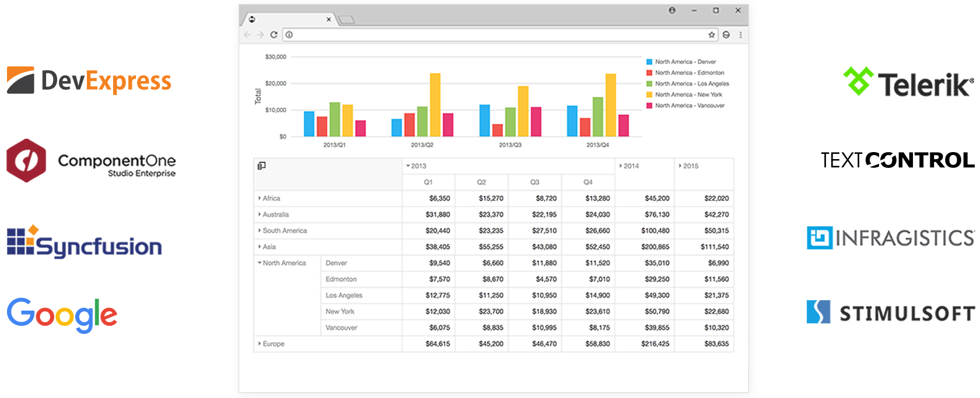Click the North America - Vancouver legend label
The width and height of the screenshot is (980, 398).
tap(689, 105)
